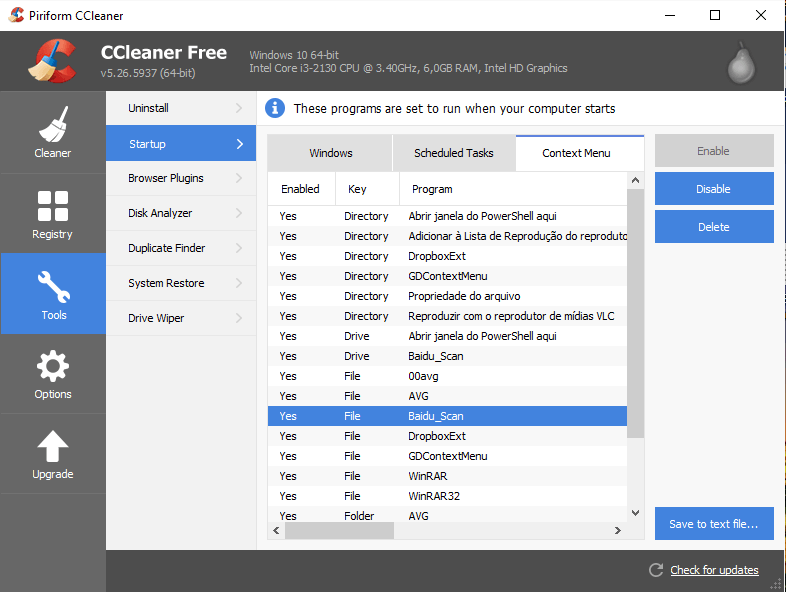Click the vertical scrollbar down arrow
Image resolution: width=786 pixels, height=592 pixels.
click(x=636, y=513)
